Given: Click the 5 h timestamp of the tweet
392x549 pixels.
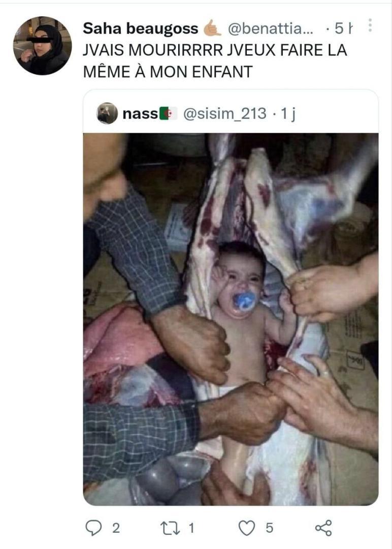Looking at the screenshot, I should coord(344,29).
